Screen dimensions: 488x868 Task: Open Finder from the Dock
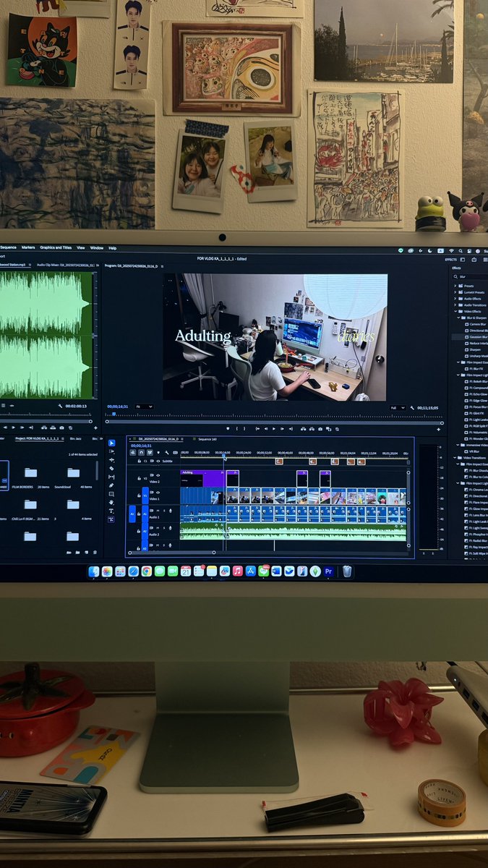[94, 571]
